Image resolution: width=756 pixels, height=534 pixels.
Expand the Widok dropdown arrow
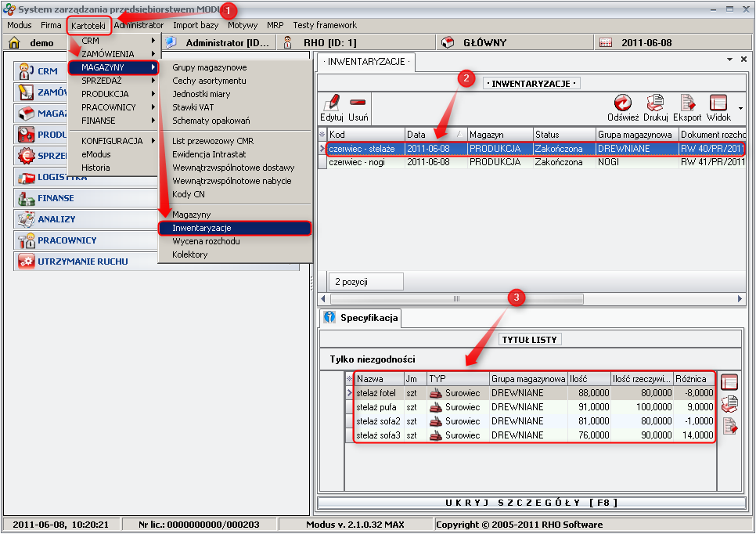(x=740, y=107)
